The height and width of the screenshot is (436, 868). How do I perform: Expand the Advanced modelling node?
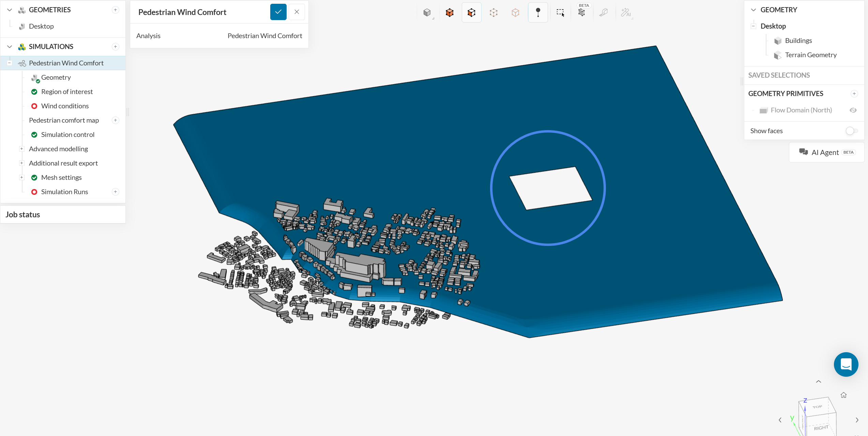(21, 149)
